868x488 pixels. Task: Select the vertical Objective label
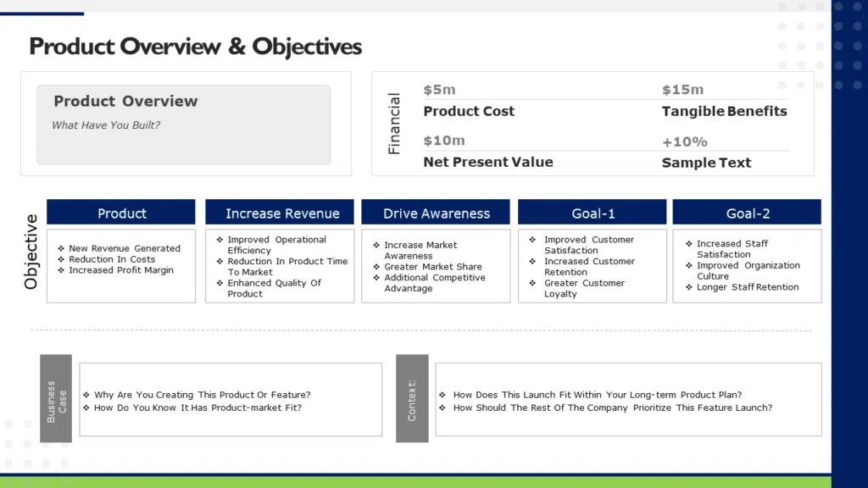coord(31,252)
